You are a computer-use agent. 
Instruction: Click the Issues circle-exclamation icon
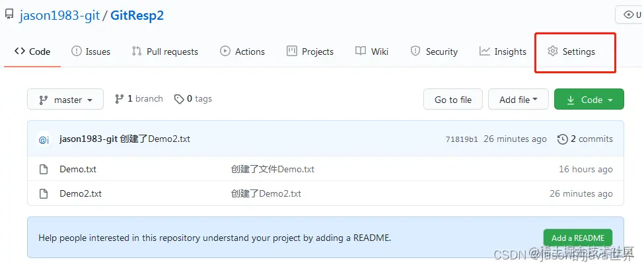[77, 51]
